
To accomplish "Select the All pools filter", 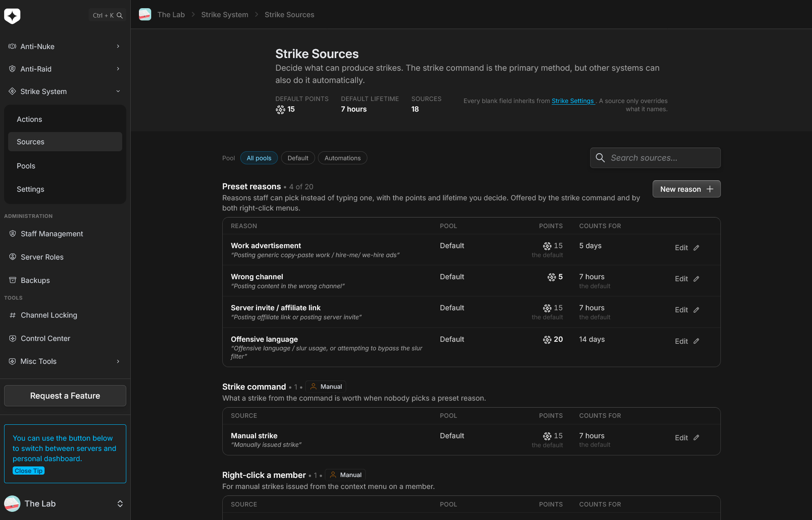I will [x=259, y=158].
